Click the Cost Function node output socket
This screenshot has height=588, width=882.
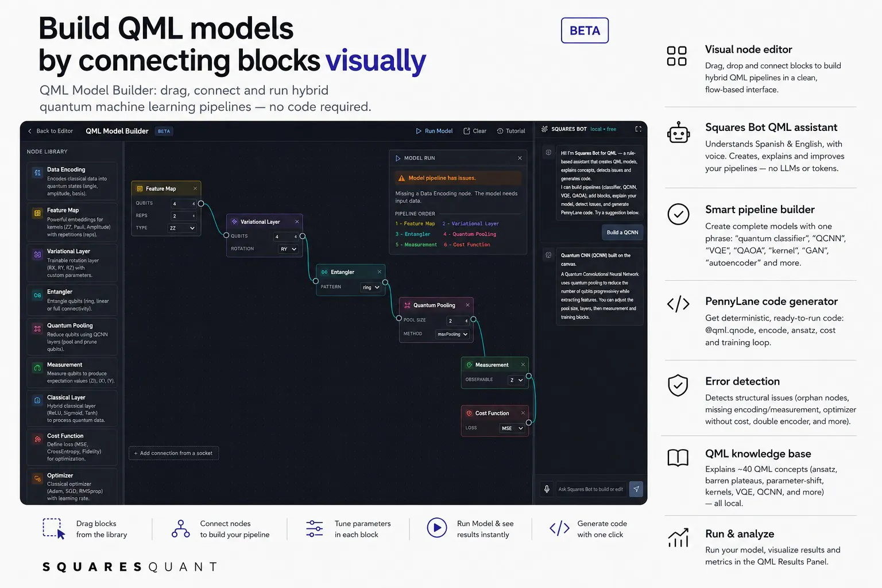[x=529, y=423]
